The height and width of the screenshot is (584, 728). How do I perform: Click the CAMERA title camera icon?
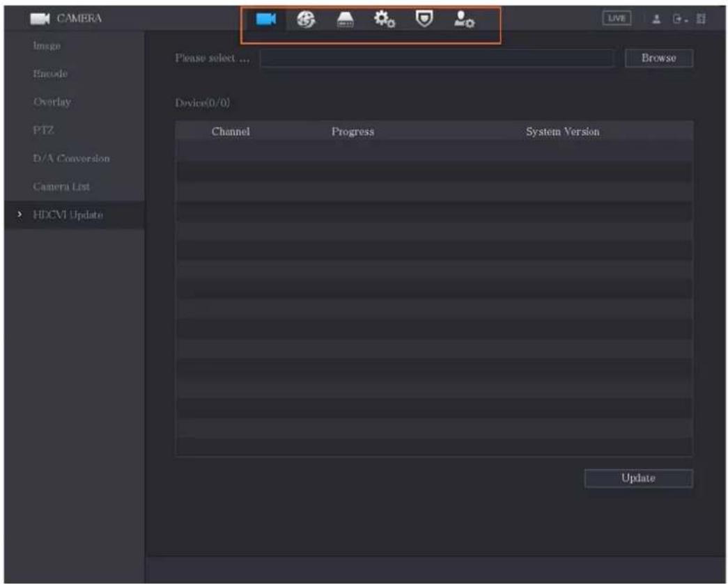40,19
